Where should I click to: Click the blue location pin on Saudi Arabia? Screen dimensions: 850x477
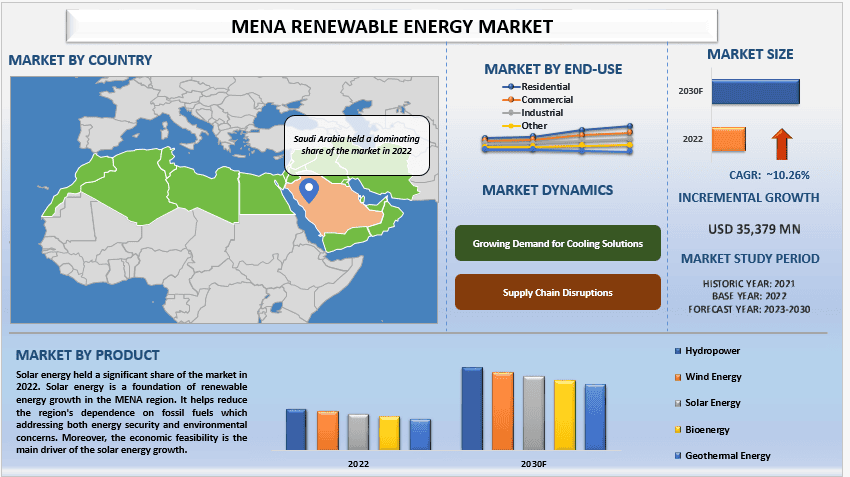309,187
